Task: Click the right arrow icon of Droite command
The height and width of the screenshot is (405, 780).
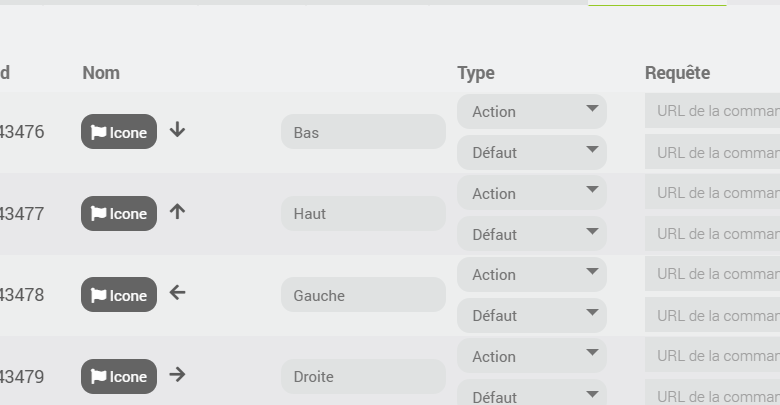Action: [x=177, y=374]
